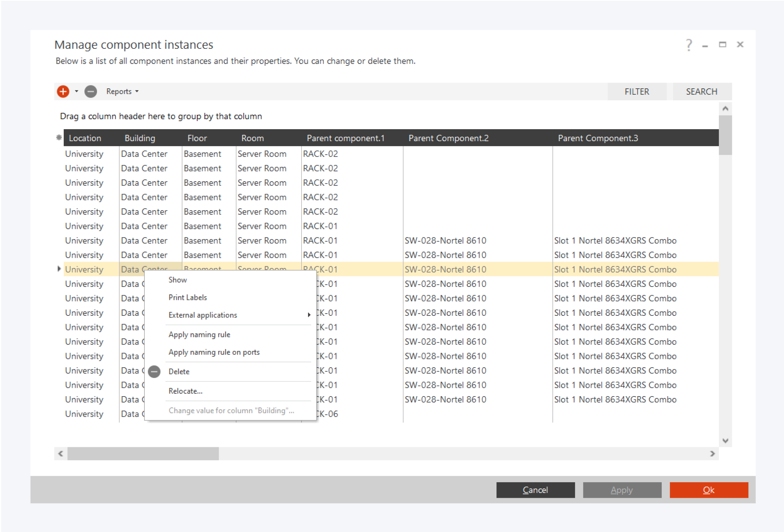The height and width of the screenshot is (532, 784).
Task: Click scroll left arrow on horizontal scrollbar
Action: (61, 454)
